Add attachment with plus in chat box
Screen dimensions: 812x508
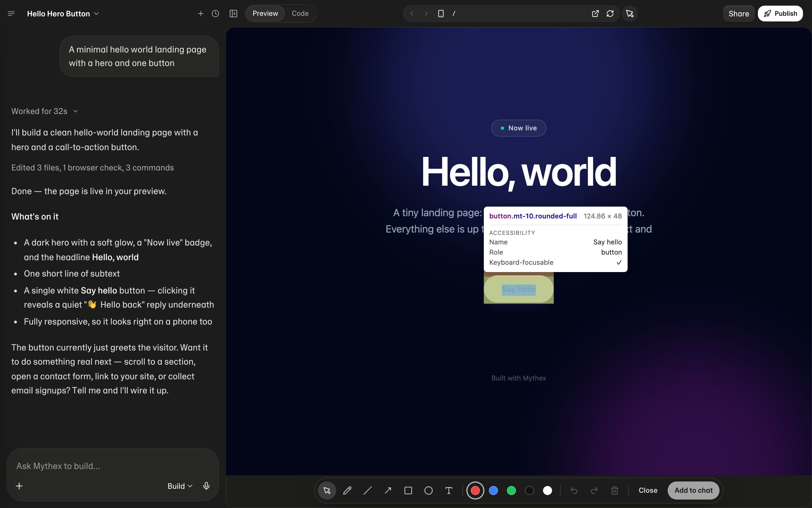tap(19, 486)
